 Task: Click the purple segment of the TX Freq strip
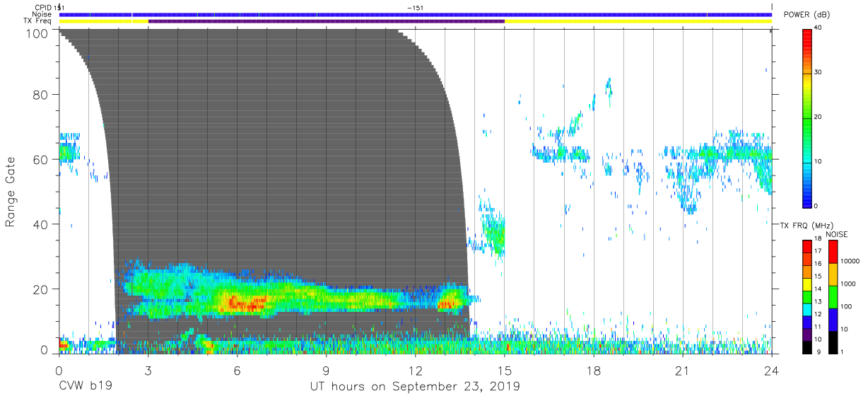point(327,21)
